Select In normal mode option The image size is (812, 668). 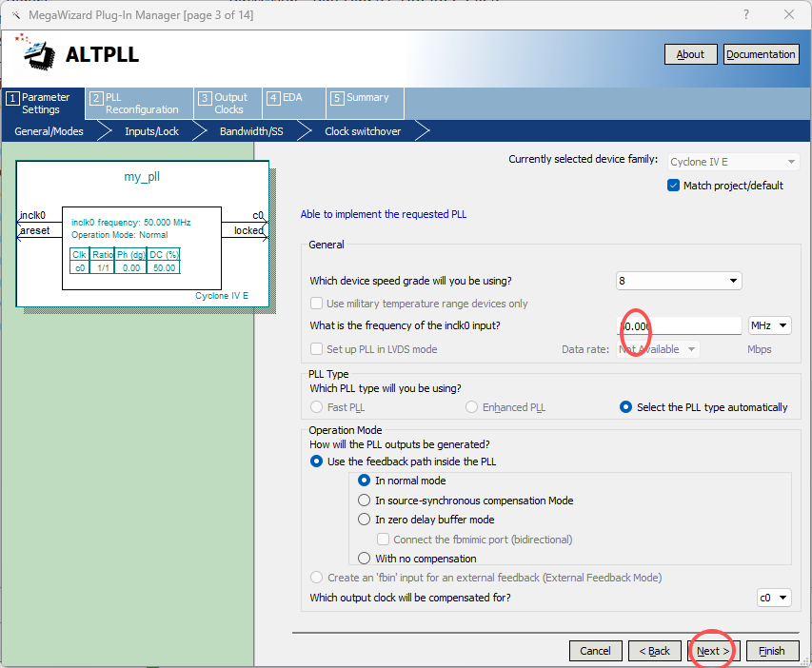click(x=364, y=481)
